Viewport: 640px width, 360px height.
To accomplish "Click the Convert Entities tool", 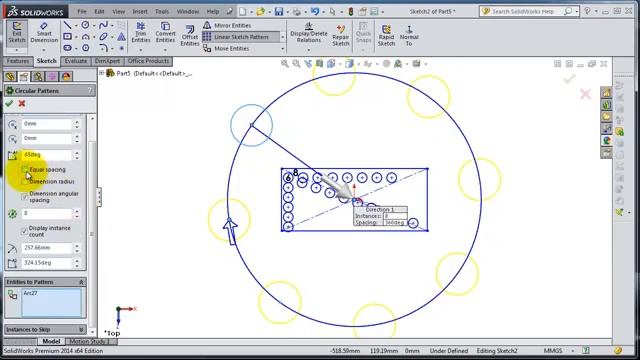I will [x=165, y=33].
